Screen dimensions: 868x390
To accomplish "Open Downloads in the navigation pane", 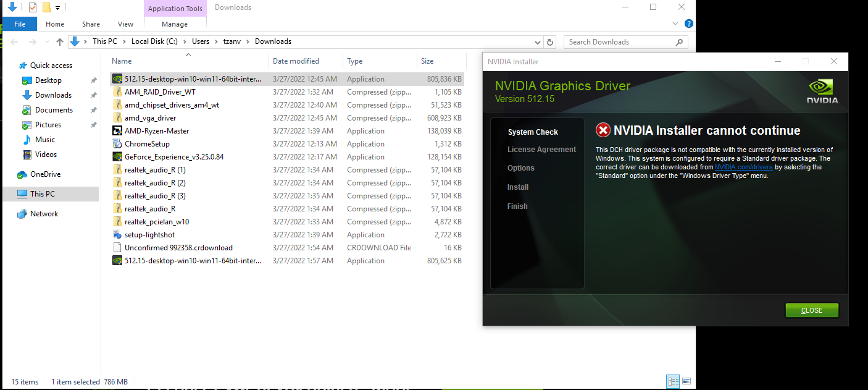I will [x=53, y=95].
